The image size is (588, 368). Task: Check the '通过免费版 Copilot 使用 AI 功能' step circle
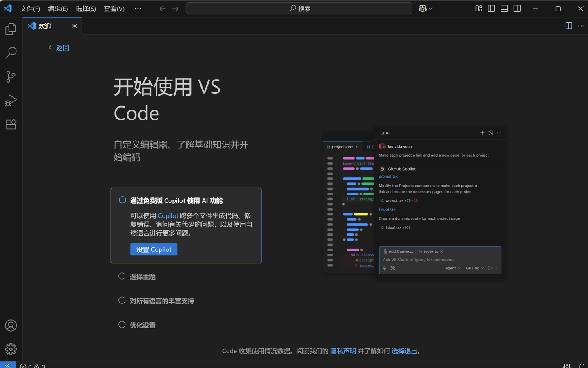(x=122, y=200)
